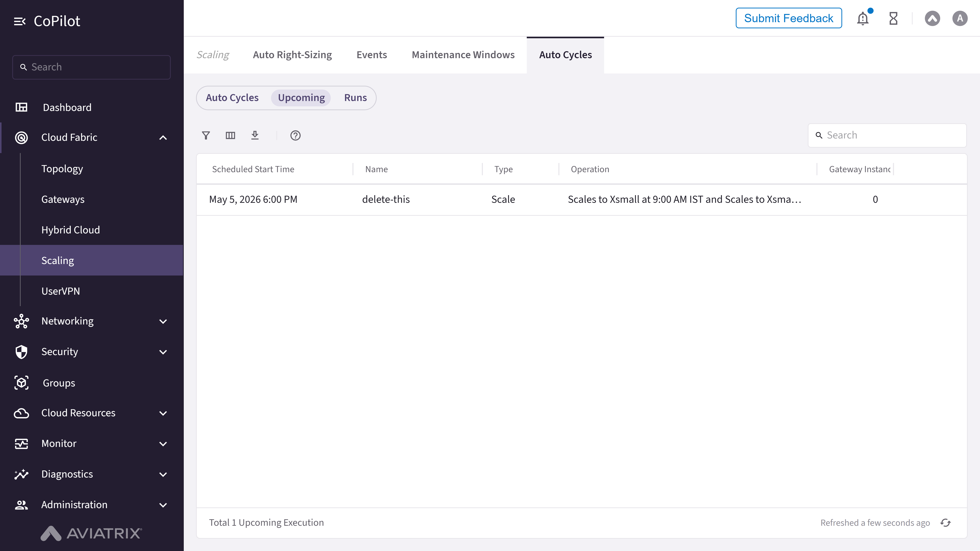The image size is (980, 551).
Task: Click 'Total 1 Upcoming Execution' footer text
Action: pyautogui.click(x=266, y=523)
